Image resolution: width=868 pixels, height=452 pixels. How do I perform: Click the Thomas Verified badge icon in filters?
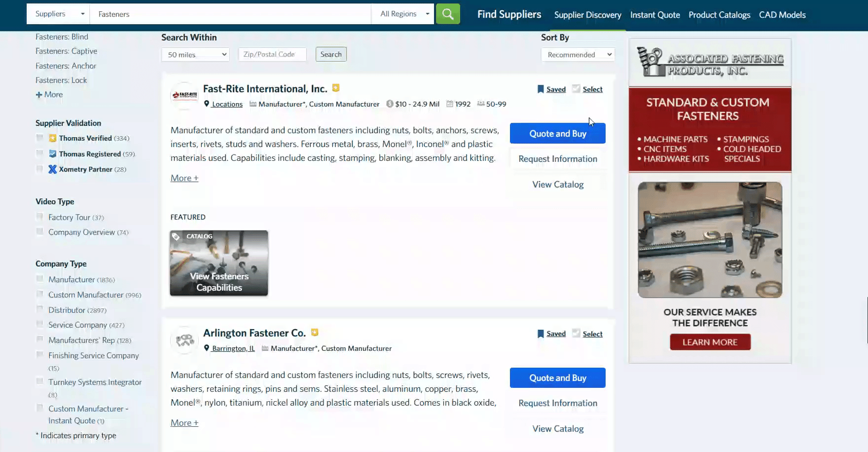[x=52, y=138]
